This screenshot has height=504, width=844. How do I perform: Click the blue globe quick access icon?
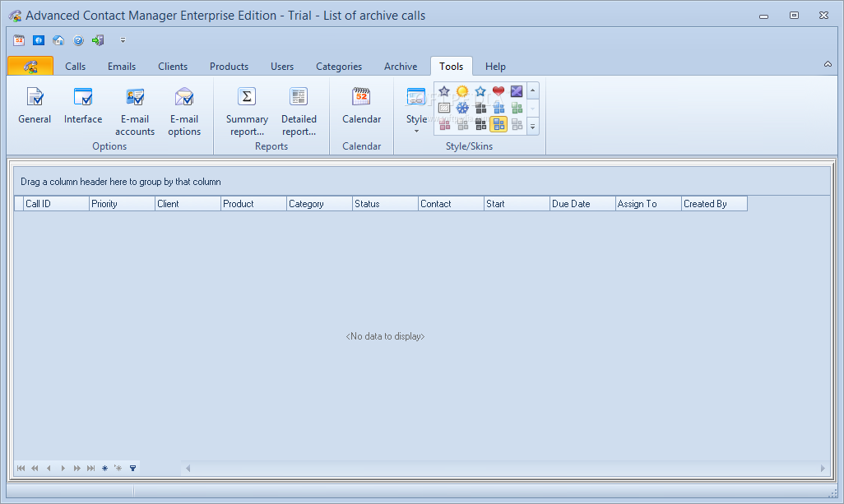click(38, 40)
